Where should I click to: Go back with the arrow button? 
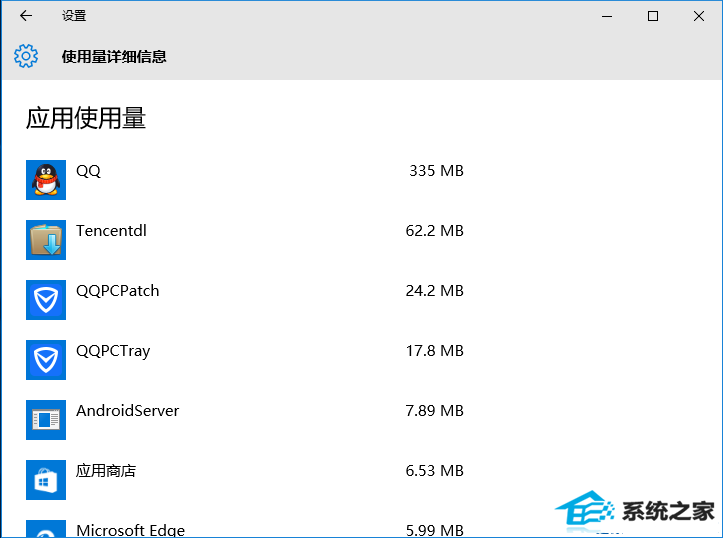pyautogui.click(x=26, y=16)
